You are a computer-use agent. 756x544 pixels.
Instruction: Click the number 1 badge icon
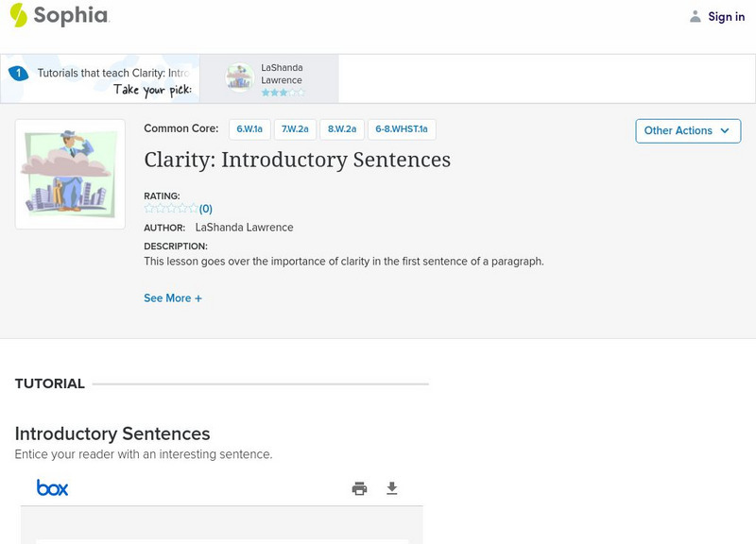[x=17, y=73]
